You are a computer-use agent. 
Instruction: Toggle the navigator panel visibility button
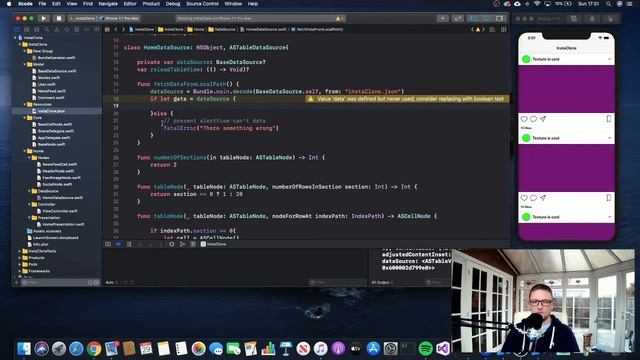tap(473, 18)
